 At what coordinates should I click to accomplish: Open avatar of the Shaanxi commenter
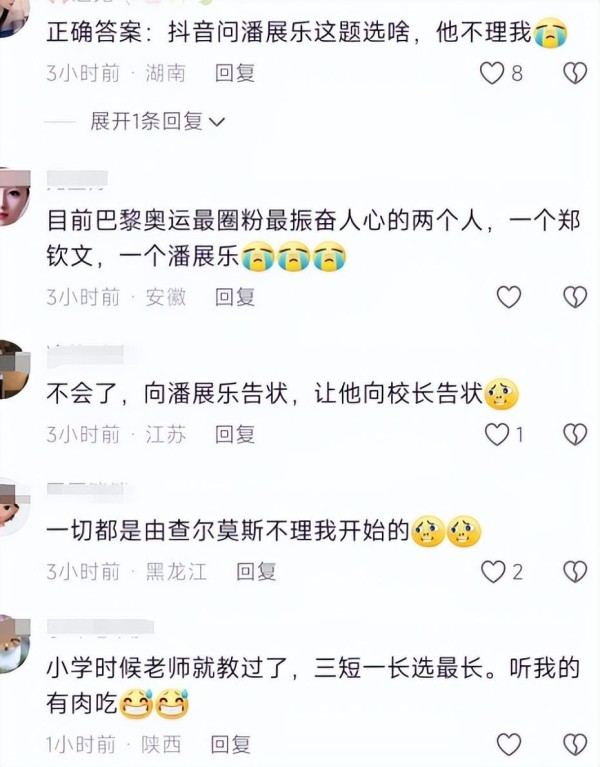[13, 644]
